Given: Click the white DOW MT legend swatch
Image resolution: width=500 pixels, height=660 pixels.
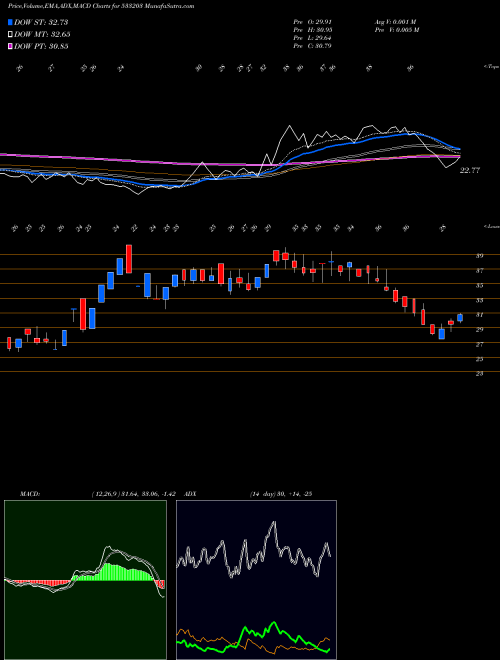Looking at the screenshot, I should click(11, 35).
